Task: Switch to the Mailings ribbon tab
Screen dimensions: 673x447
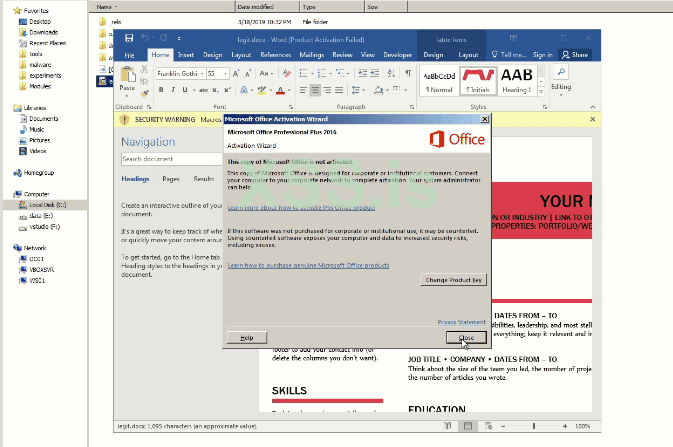Action: pyautogui.click(x=311, y=55)
